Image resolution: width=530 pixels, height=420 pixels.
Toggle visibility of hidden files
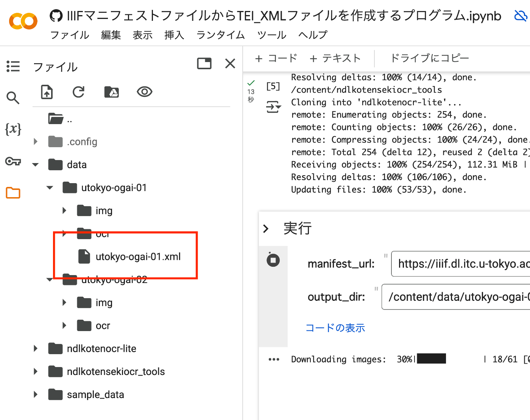coord(144,92)
